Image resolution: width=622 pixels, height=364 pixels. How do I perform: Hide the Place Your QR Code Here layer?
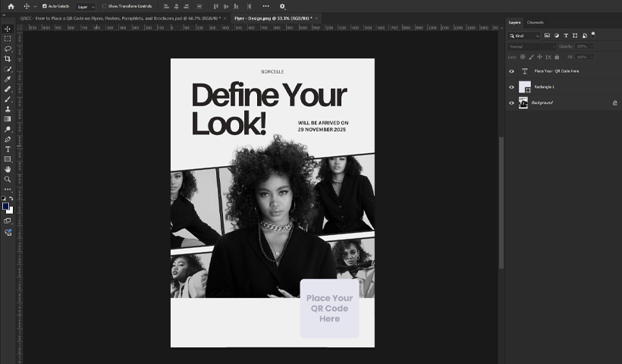511,71
